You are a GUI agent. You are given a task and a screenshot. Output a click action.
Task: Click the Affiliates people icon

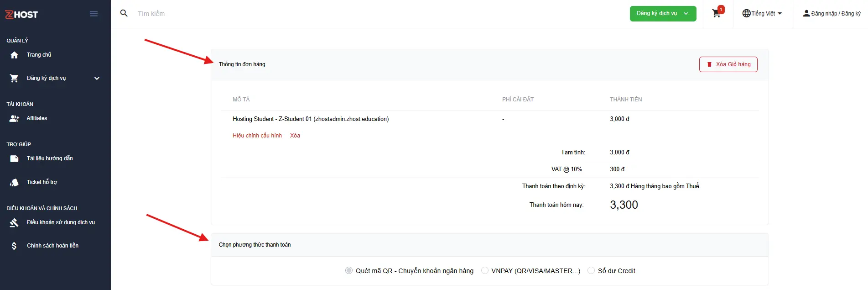(14, 118)
